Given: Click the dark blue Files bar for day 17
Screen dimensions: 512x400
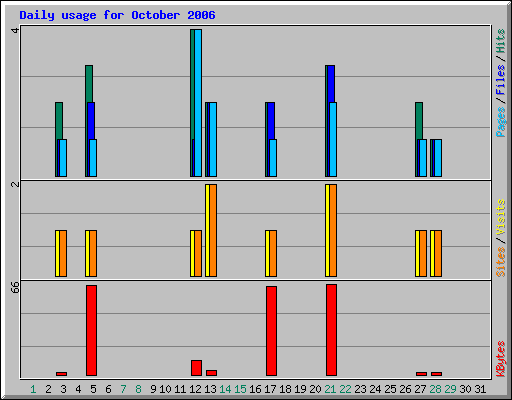Looking at the screenshot, I should 271,121.
